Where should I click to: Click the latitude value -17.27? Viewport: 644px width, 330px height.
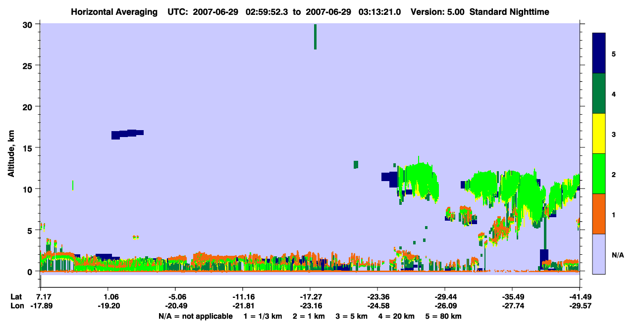tap(310, 297)
